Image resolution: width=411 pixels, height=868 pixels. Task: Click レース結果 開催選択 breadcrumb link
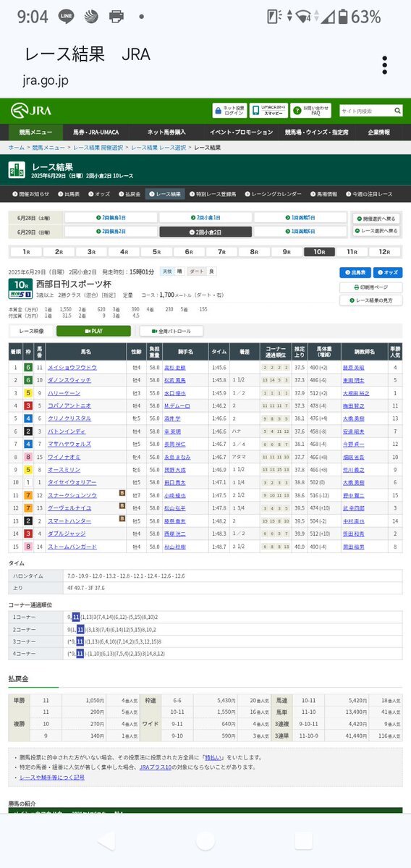(x=98, y=148)
